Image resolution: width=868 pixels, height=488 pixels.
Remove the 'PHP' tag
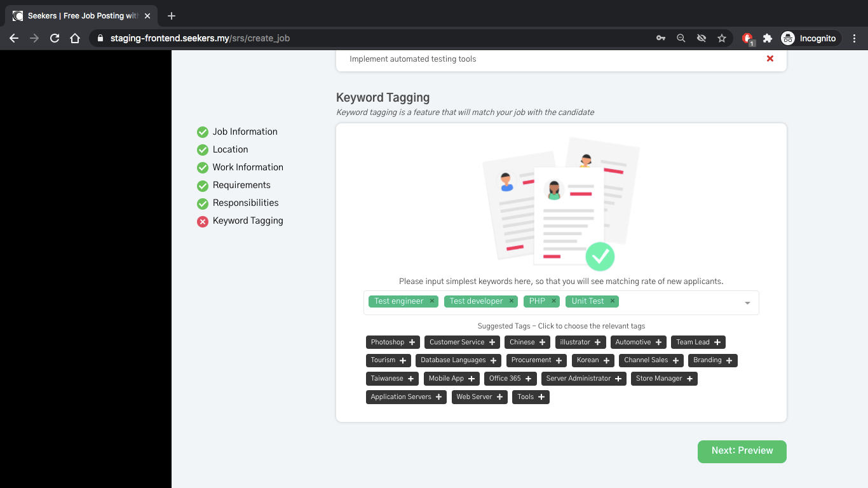click(x=553, y=301)
